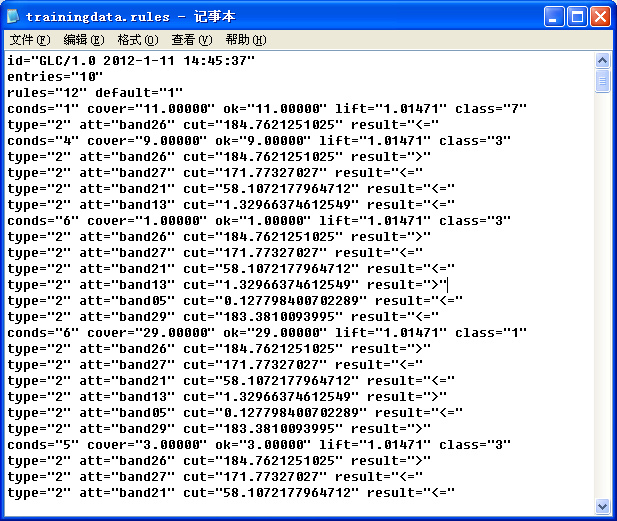
Task: Click the scrollbar down arrow
Action: point(602,506)
